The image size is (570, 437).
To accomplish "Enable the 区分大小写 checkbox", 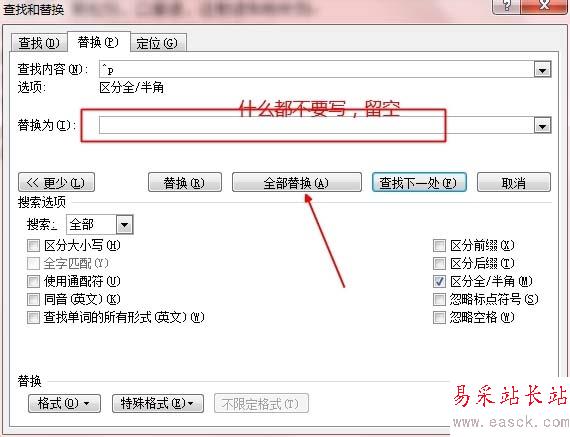I will tap(33, 246).
